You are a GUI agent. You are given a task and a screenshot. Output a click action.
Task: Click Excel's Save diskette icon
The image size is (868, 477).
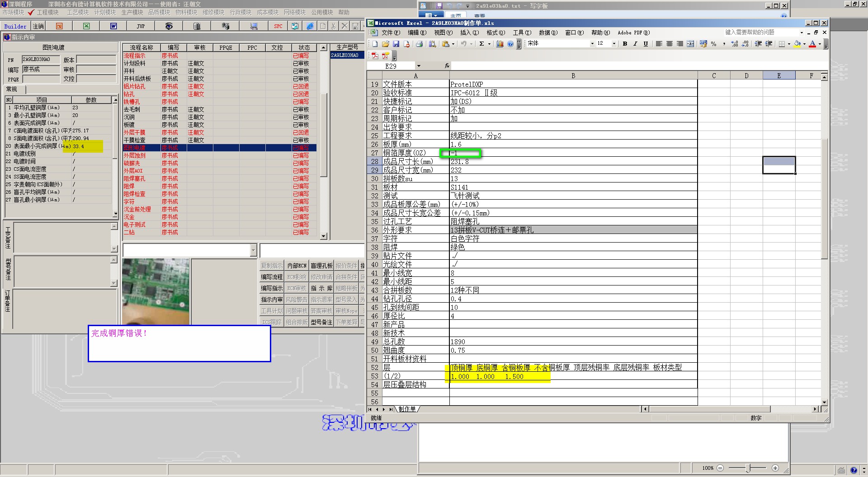(x=396, y=44)
